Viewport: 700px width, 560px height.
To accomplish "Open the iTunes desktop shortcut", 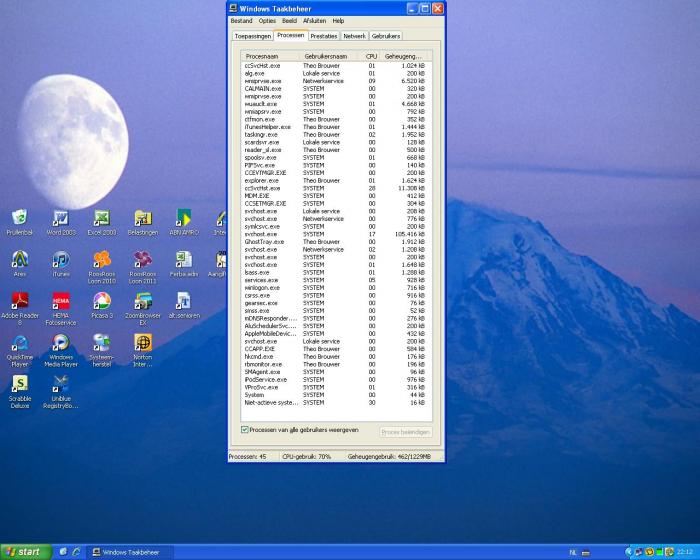I will click(x=60, y=261).
